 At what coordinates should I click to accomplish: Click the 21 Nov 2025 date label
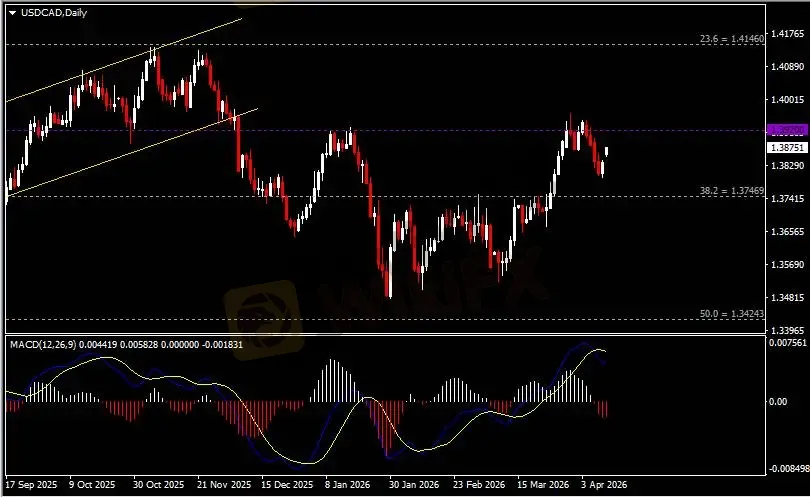tap(224, 485)
